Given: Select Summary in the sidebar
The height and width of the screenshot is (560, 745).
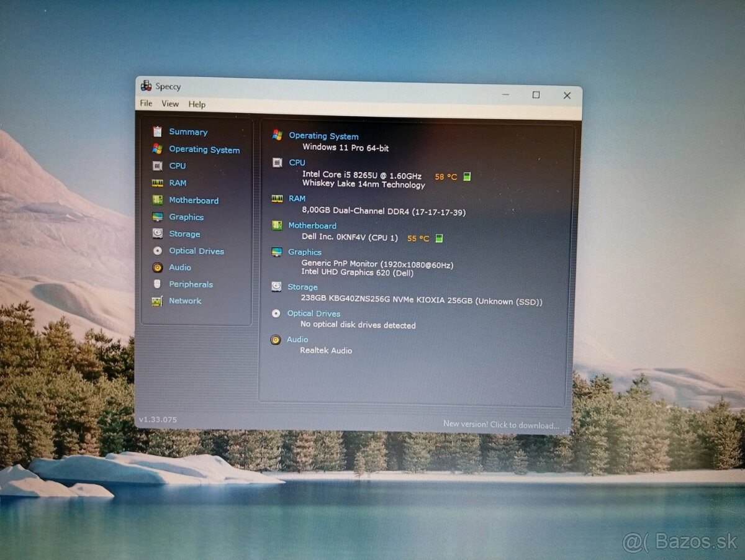Looking at the screenshot, I should pos(188,132).
